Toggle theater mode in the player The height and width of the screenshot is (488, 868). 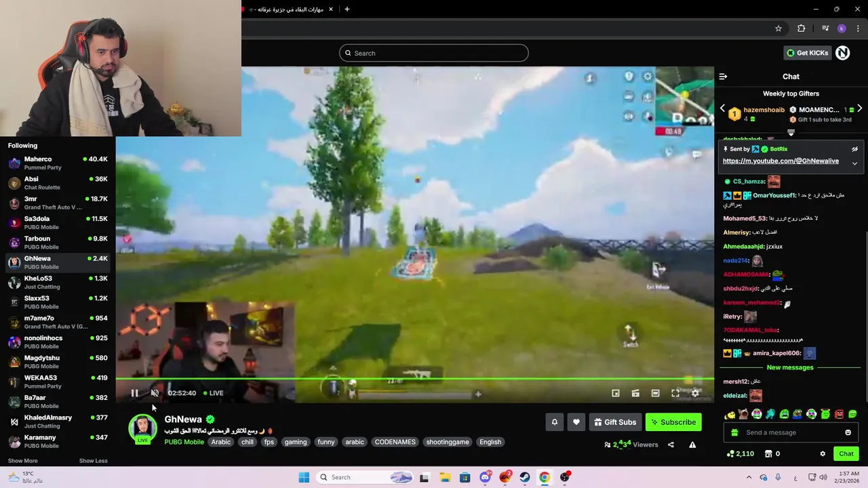tap(655, 393)
